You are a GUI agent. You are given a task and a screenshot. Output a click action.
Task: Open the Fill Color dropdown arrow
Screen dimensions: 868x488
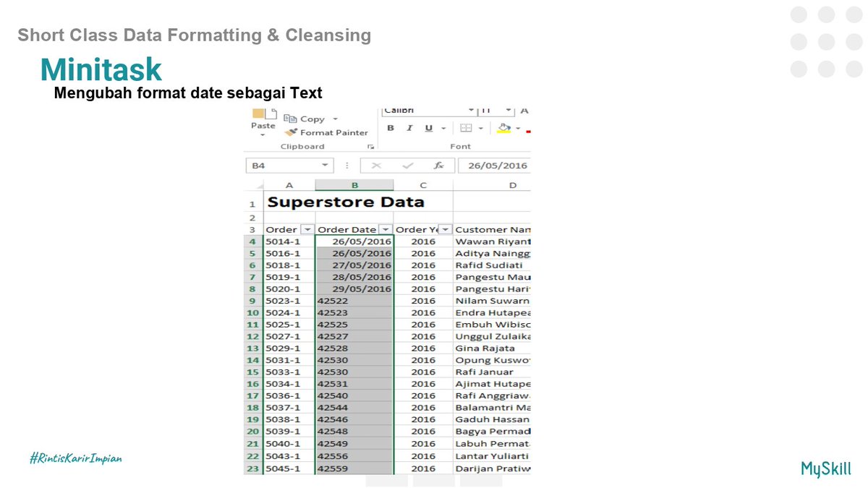(519, 129)
